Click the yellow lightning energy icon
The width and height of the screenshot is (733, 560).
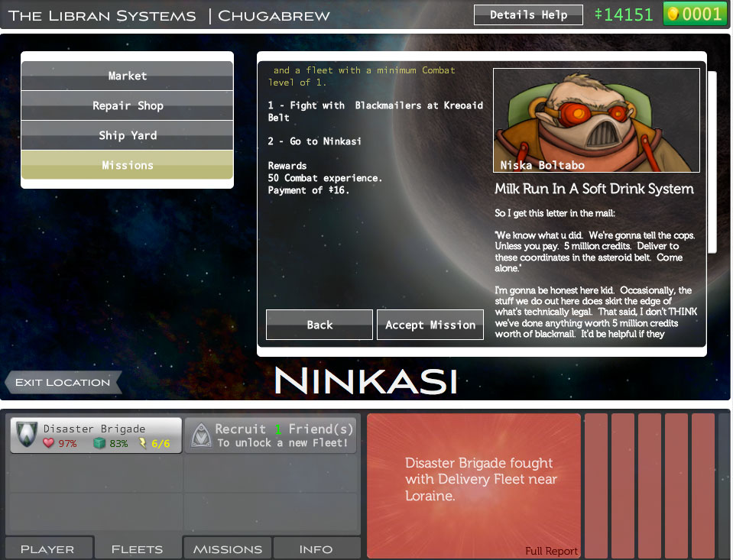(142, 443)
